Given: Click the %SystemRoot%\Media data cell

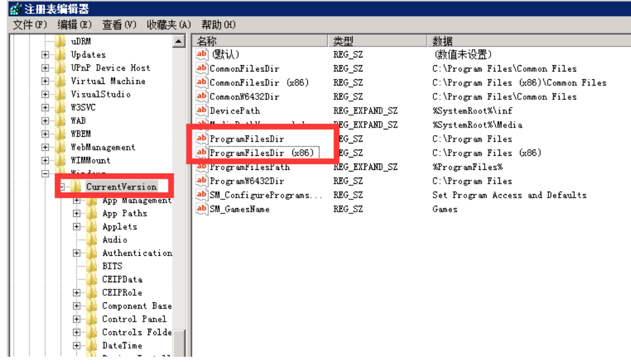Looking at the screenshot, I should [477, 125].
